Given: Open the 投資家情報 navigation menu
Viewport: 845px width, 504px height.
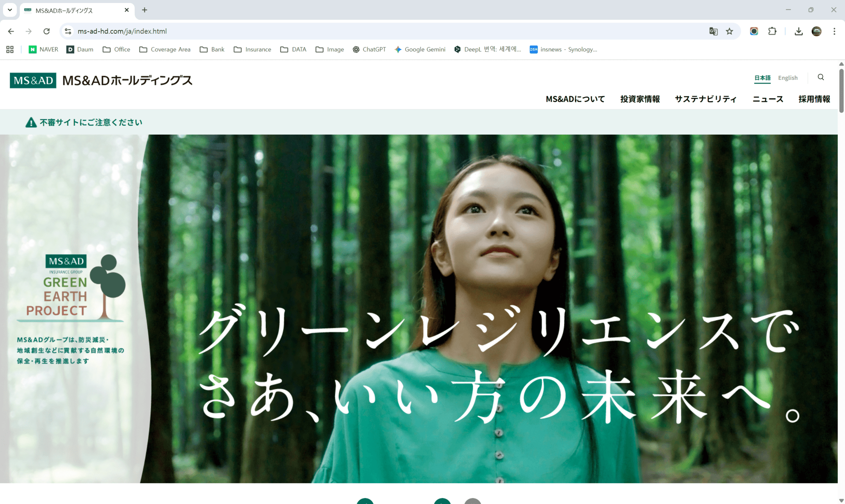Looking at the screenshot, I should point(640,99).
